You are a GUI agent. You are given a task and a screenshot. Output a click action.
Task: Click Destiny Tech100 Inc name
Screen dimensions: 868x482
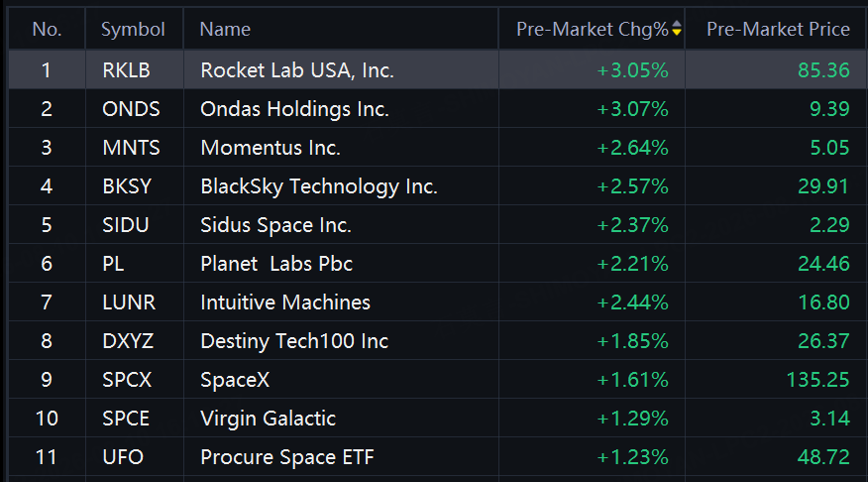[294, 341]
